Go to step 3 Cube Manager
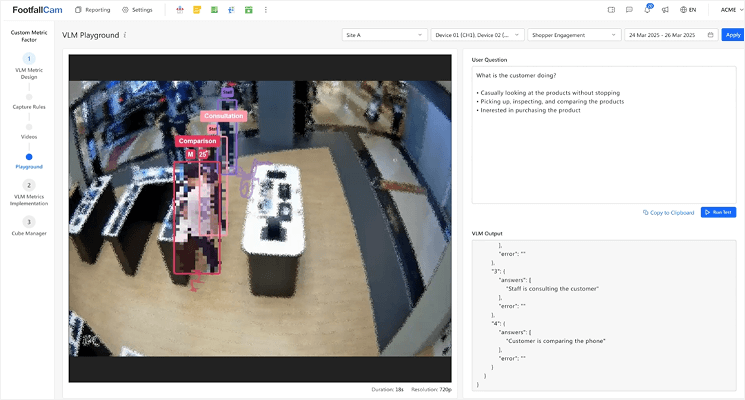 tap(29, 226)
